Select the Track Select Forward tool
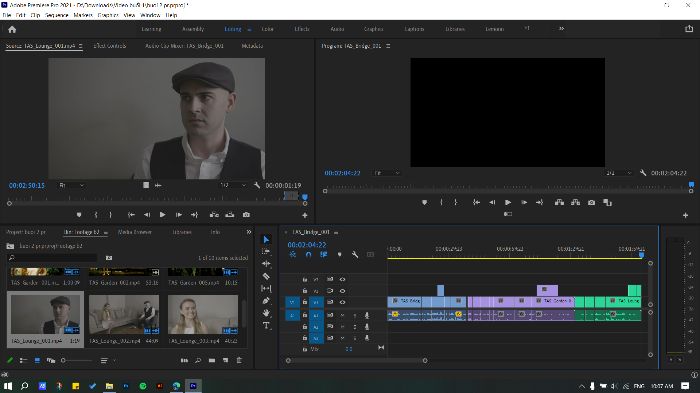The height and width of the screenshot is (393, 700). click(x=266, y=252)
